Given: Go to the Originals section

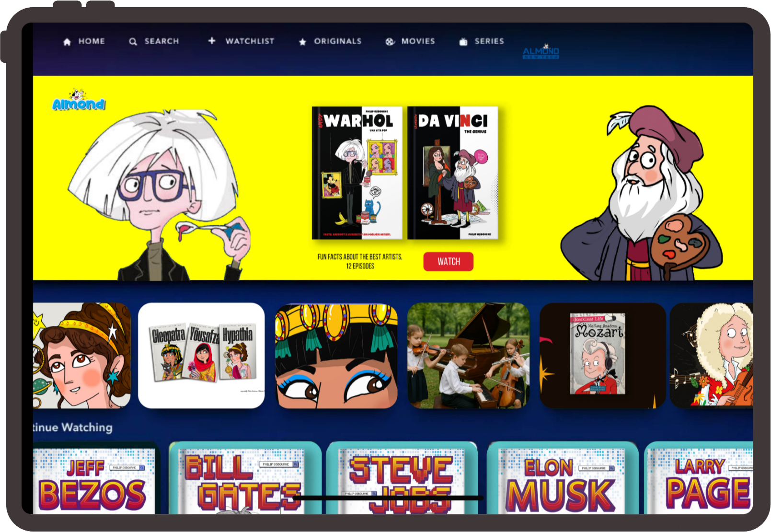Looking at the screenshot, I should coord(337,41).
